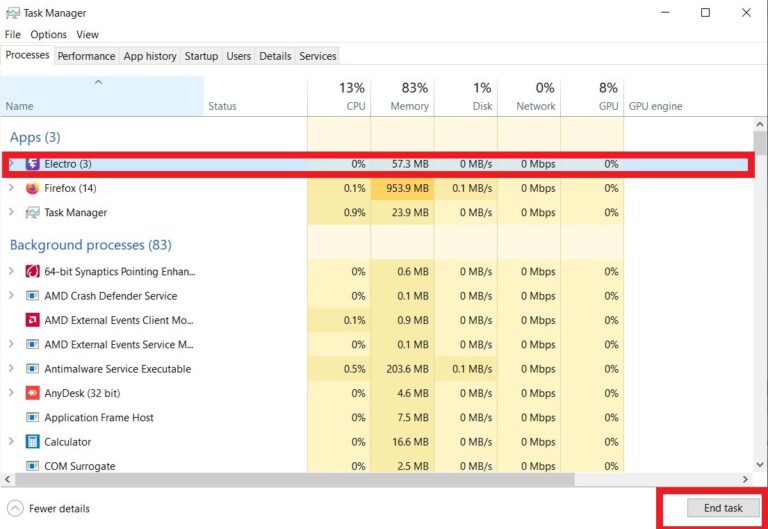This screenshot has width=768, height=529.
Task: Click the vertical scrollbar up arrow
Action: point(760,125)
